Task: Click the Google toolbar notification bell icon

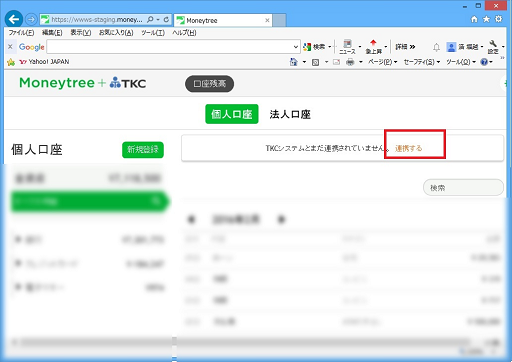Action: pos(436,47)
